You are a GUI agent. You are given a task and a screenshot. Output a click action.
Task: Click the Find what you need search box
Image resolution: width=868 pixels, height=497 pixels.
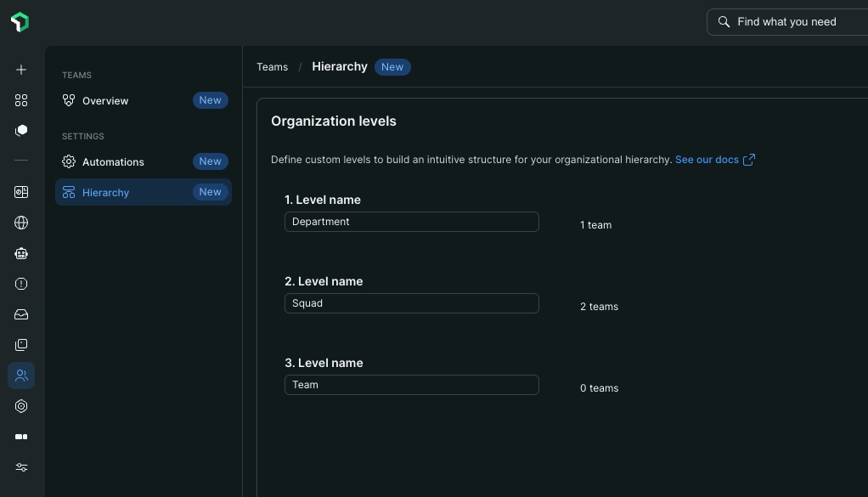pyautogui.click(x=787, y=22)
